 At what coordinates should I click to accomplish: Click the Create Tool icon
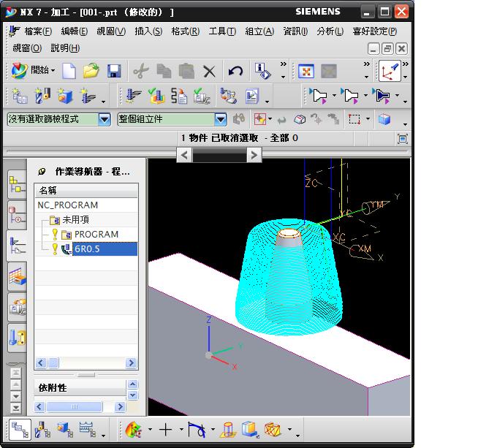point(42,96)
